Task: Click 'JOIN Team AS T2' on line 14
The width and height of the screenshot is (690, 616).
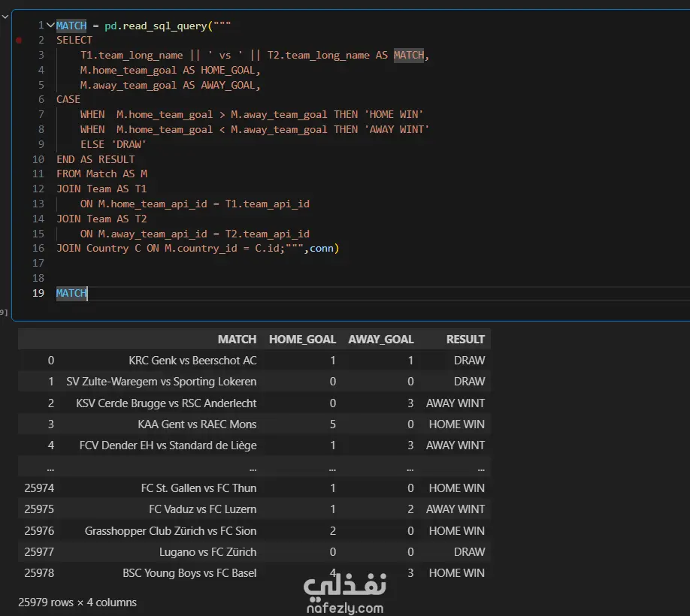Action: [x=101, y=219]
